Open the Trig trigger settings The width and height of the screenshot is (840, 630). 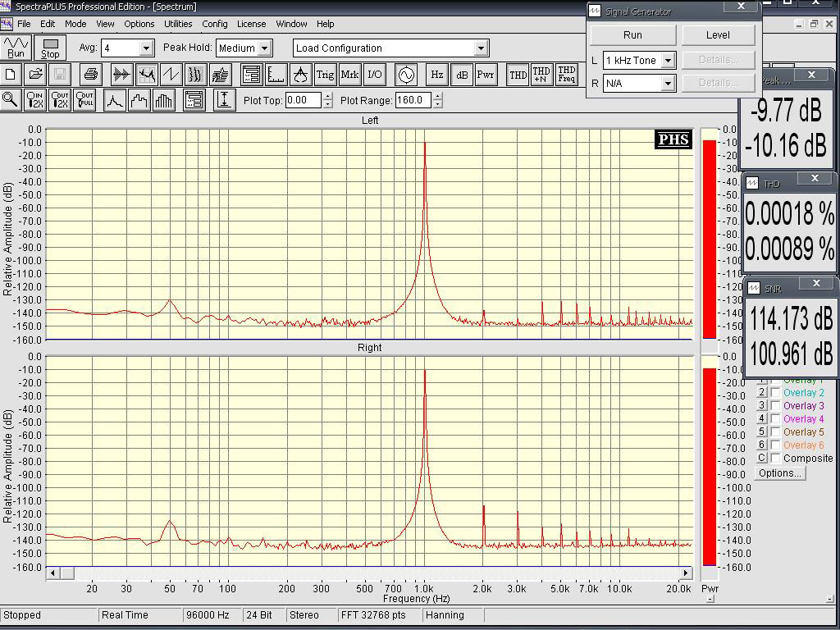(x=325, y=75)
